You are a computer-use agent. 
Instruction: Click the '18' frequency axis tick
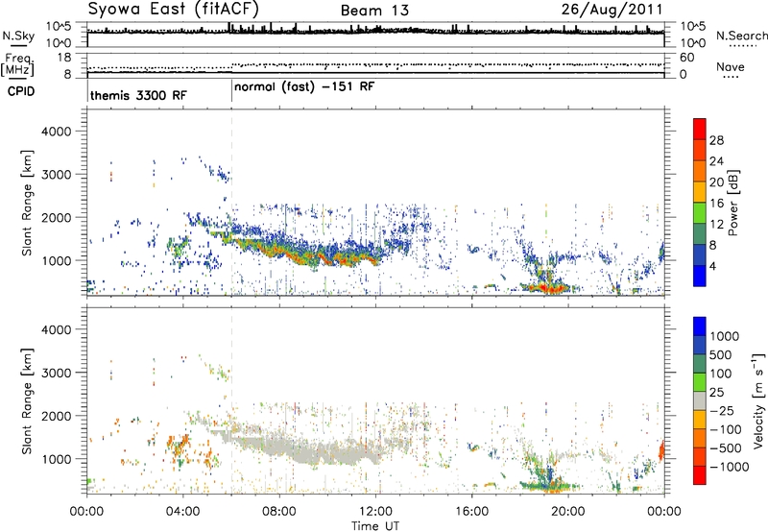(64, 58)
